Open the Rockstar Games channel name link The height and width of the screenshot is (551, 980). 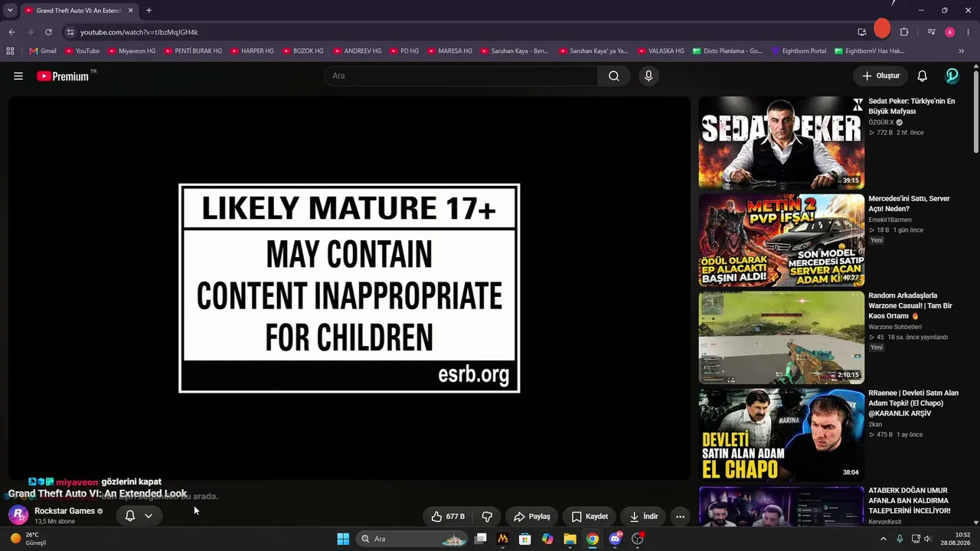coord(64,511)
